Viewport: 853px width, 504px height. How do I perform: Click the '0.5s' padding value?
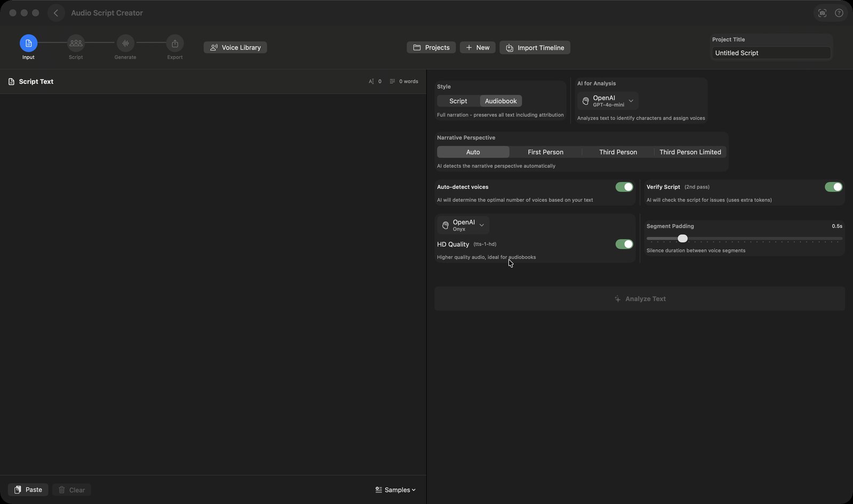tap(837, 226)
